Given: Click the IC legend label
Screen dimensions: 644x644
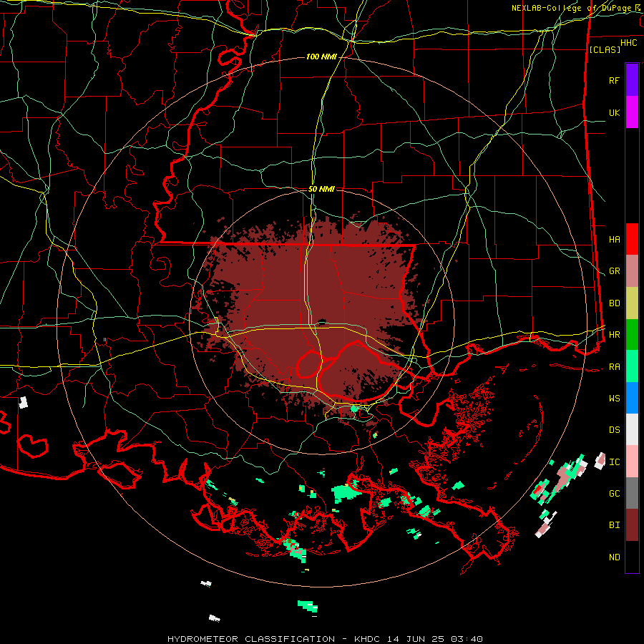Looking at the screenshot, I should [614, 462].
